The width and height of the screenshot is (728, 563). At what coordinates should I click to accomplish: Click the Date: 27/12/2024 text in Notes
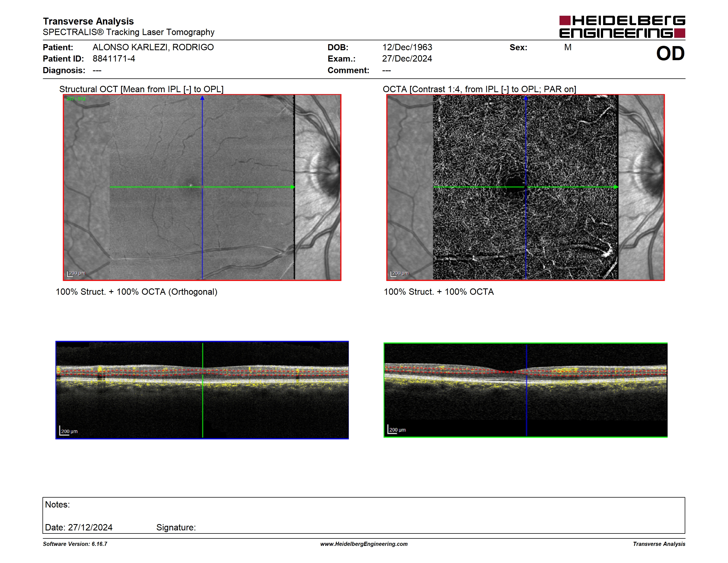click(x=79, y=527)
